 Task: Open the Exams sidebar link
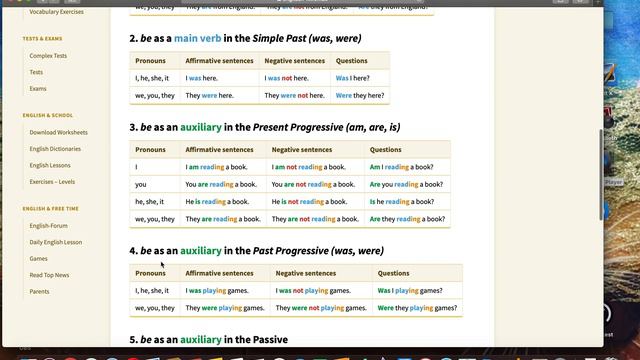tap(38, 89)
